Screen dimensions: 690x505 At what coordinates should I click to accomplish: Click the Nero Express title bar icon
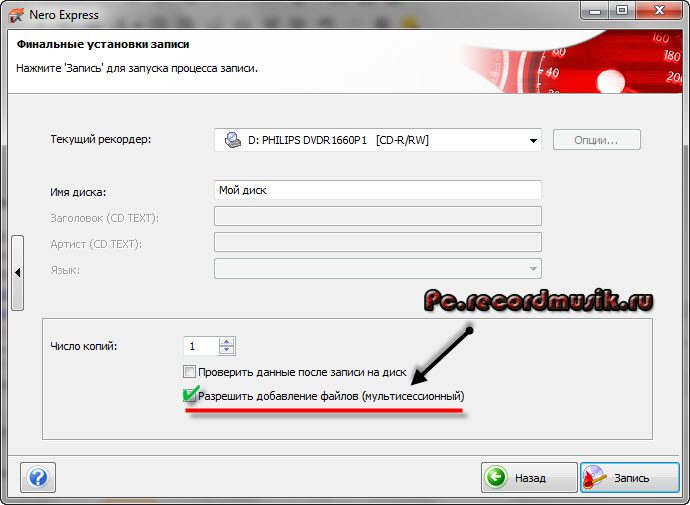point(15,15)
